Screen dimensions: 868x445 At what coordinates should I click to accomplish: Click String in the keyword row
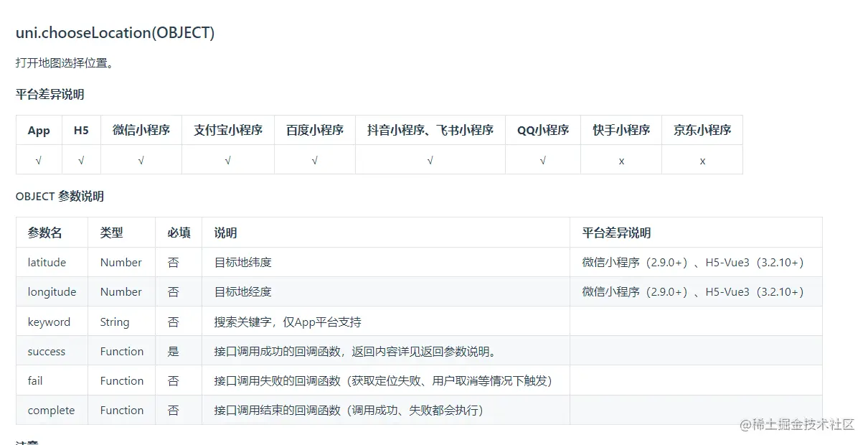click(115, 322)
